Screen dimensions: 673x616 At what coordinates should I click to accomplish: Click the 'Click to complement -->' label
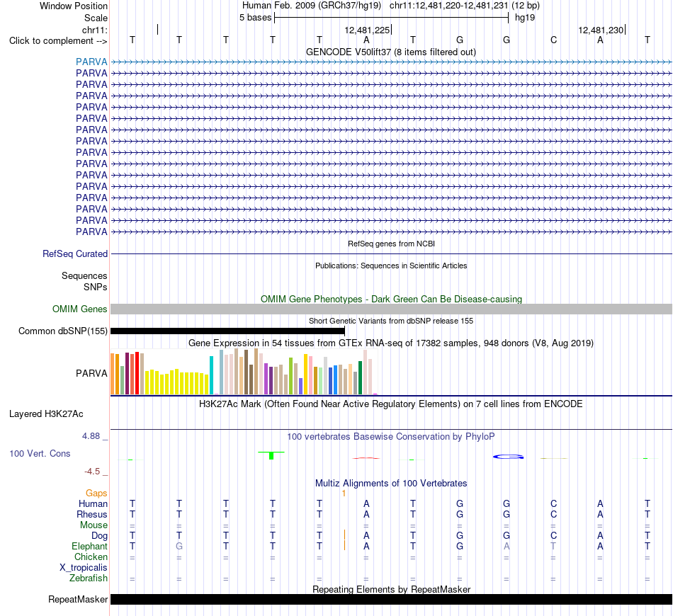[x=58, y=41]
